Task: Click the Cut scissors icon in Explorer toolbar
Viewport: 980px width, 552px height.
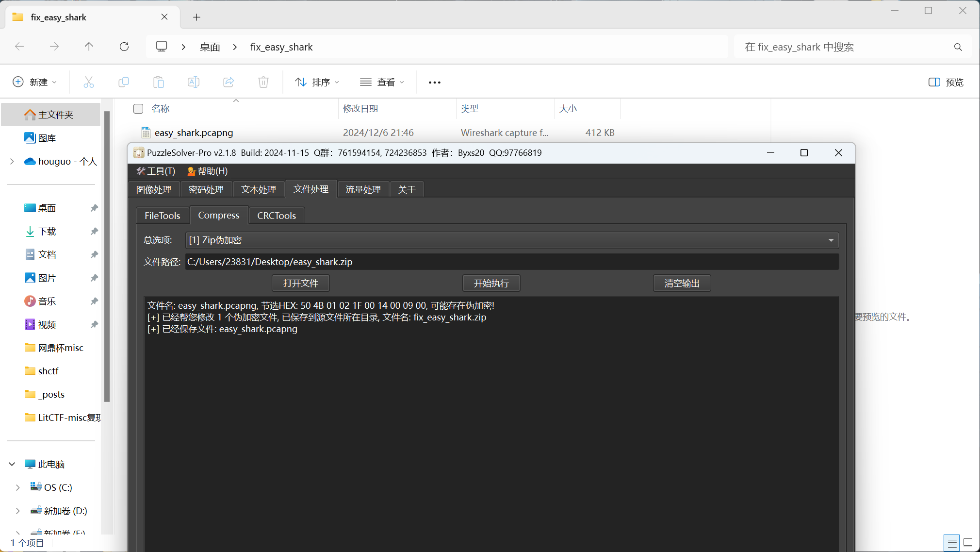Action: (x=89, y=82)
